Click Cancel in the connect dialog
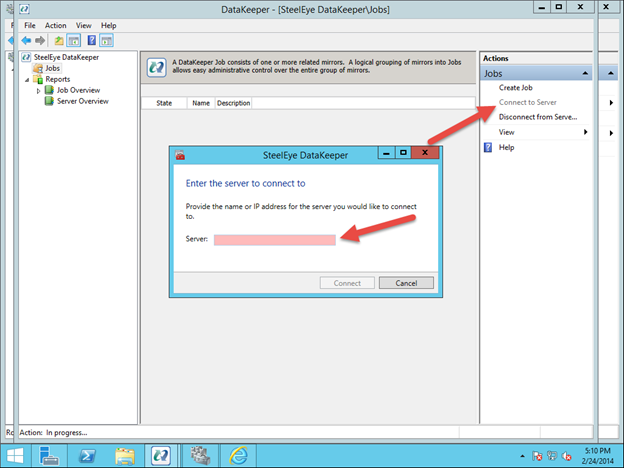 coord(405,283)
